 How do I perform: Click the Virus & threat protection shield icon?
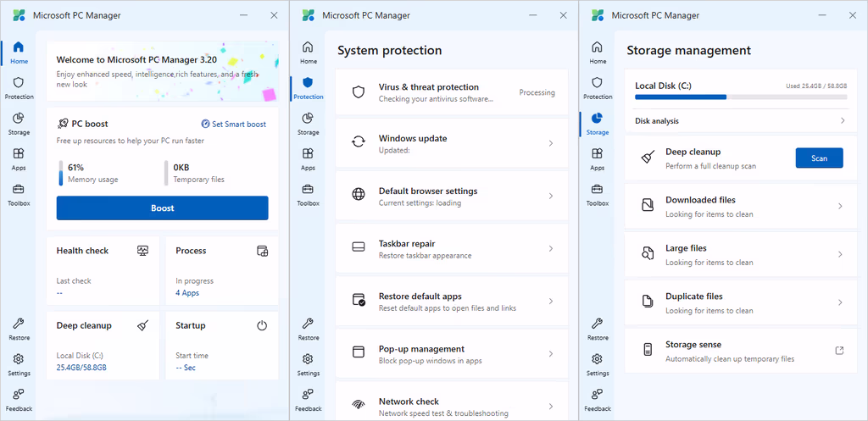coord(359,91)
